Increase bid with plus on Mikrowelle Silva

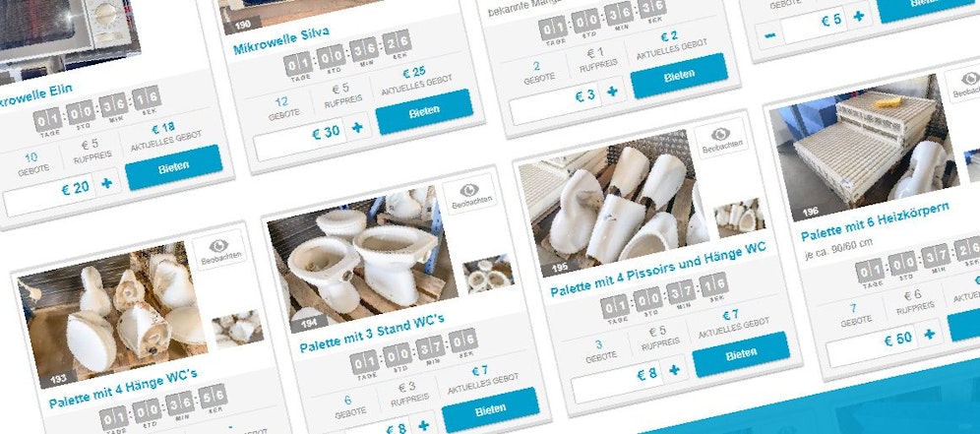point(357,128)
